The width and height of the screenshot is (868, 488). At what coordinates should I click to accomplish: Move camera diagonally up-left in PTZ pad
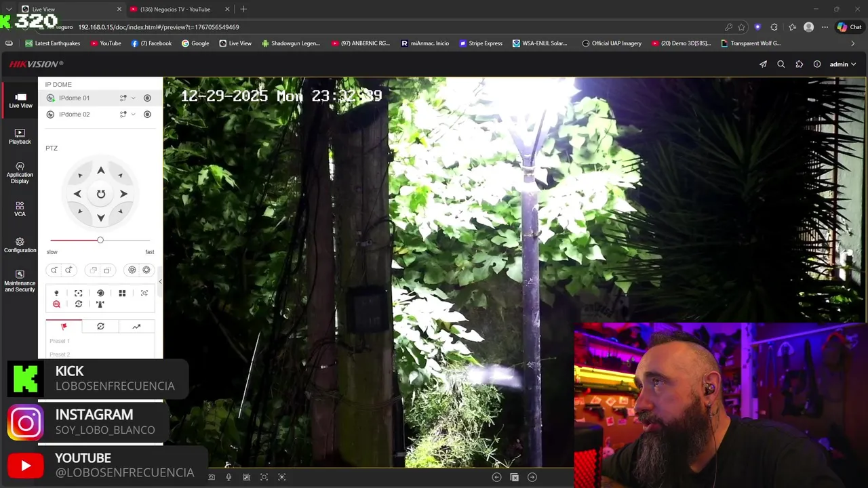[80, 176]
